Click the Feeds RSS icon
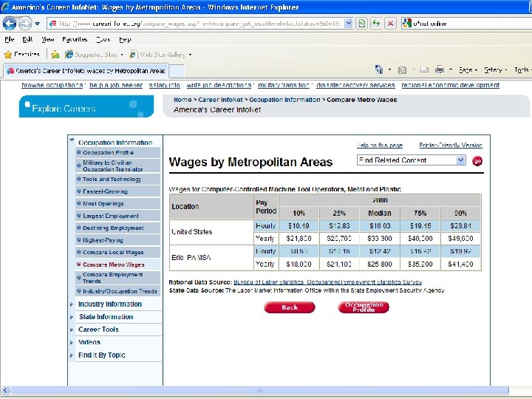The width and height of the screenshot is (532, 399). (402, 70)
